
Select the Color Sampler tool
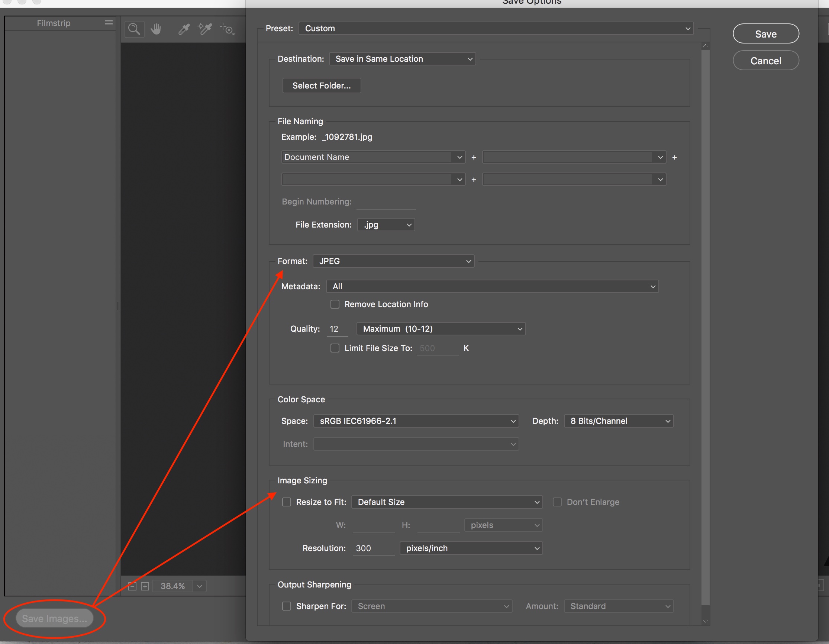tap(204, 29)
